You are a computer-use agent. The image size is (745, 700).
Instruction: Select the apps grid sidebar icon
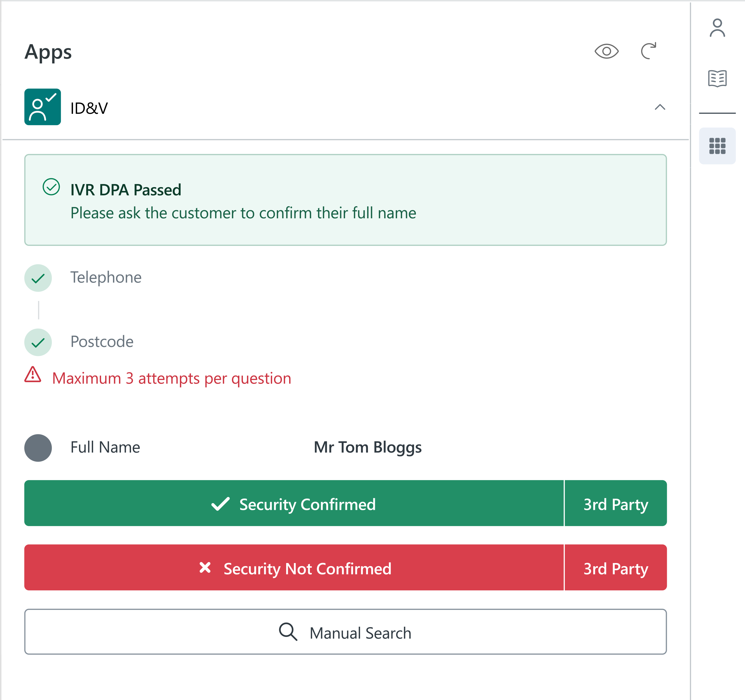[x=717, y=146]
